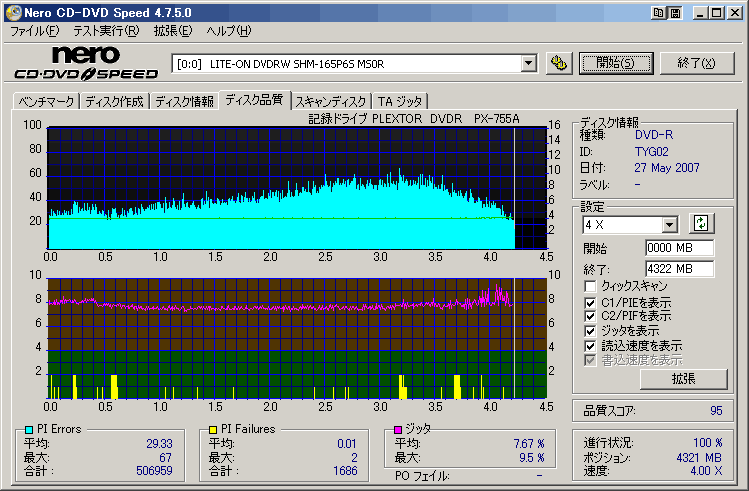Click the Nero app icon in title bar
The image size is (749, 491).
click(x=14, y=13)
